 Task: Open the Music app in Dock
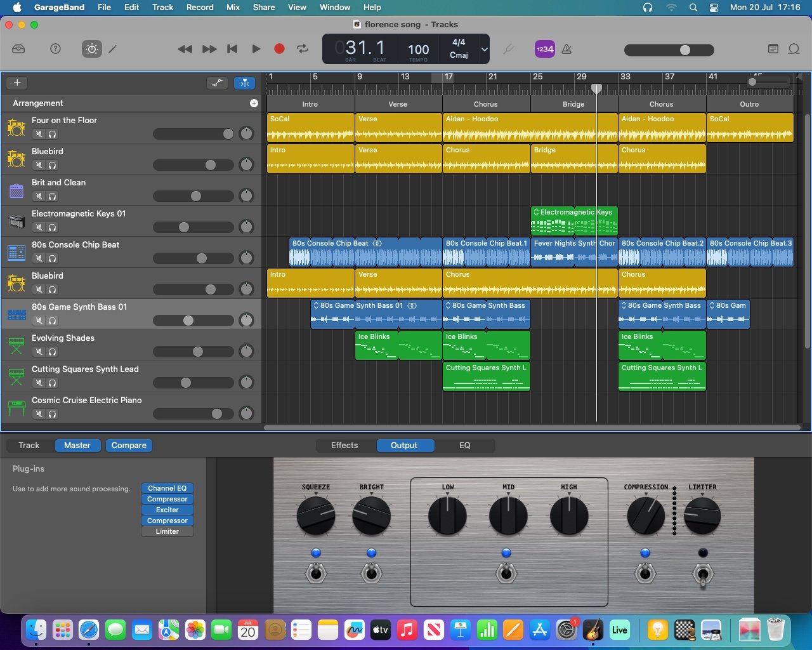[x=407, y=630]
